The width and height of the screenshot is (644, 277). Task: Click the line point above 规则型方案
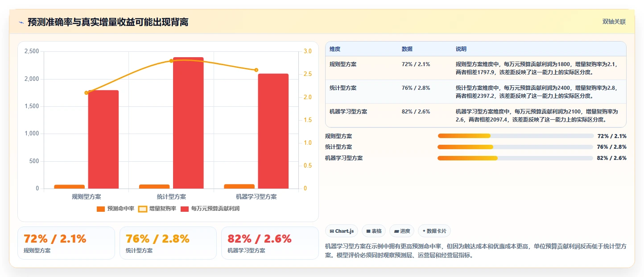87,93
